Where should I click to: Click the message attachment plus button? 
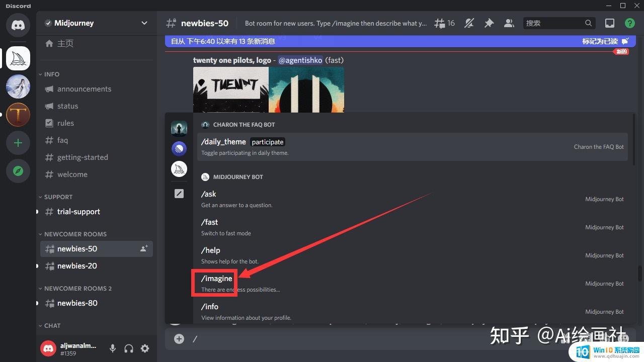[179, 339]
